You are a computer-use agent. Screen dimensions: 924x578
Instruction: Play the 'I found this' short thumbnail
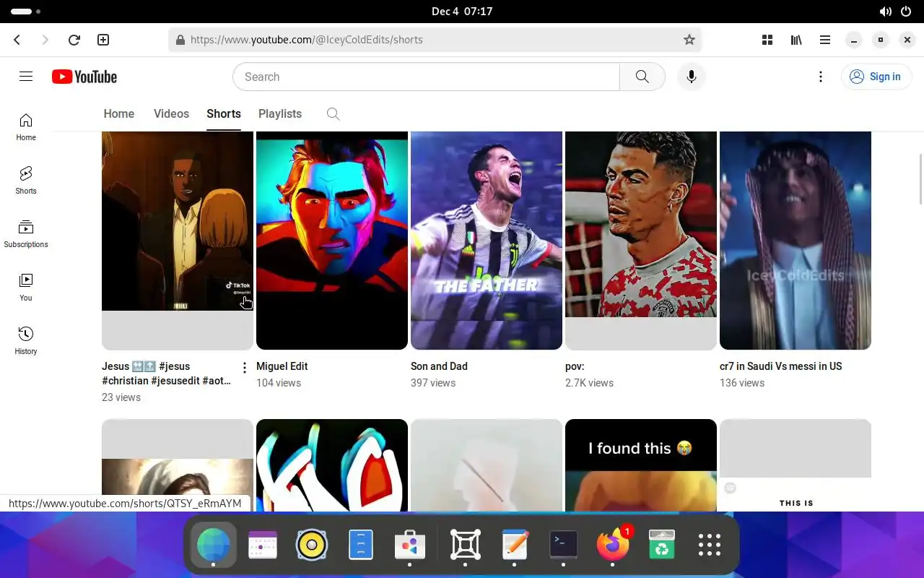(x=641, y=465)
